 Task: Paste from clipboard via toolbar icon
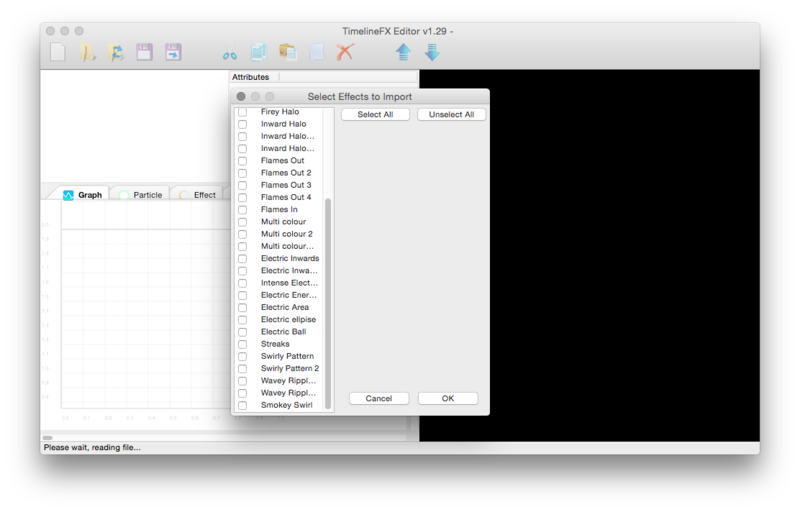tap(288, 52)
